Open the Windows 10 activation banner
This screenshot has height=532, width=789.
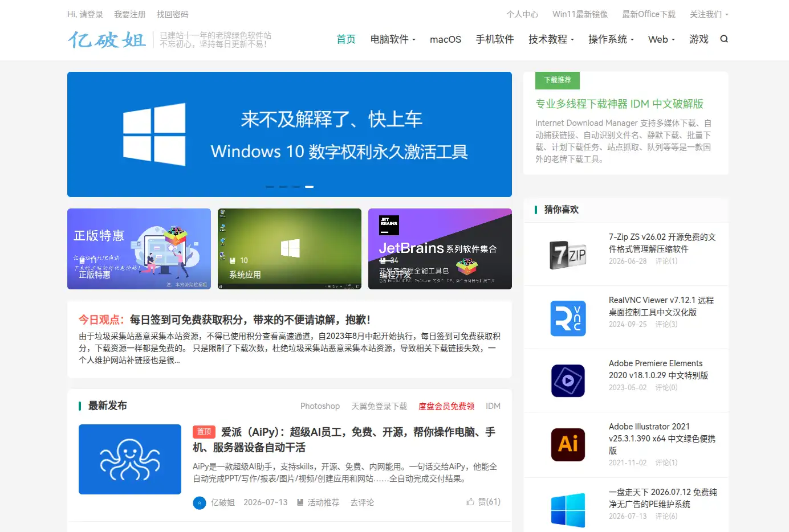tap(290, 134)
